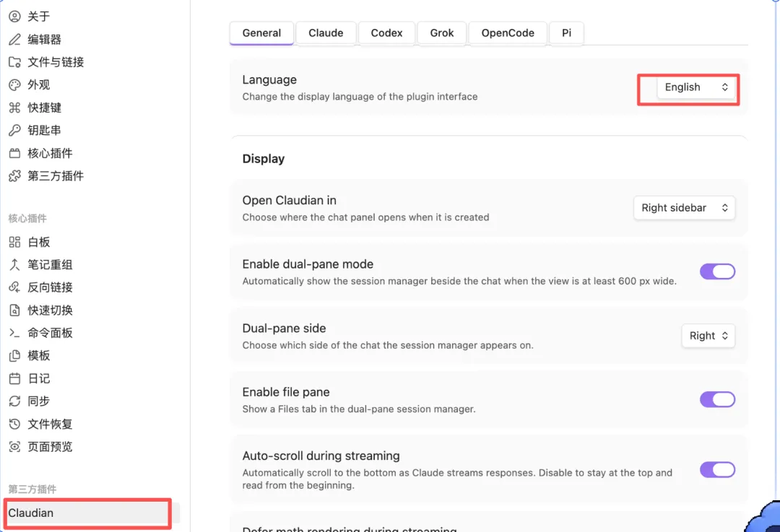Select the 钥匙串 label

[44, 130]
